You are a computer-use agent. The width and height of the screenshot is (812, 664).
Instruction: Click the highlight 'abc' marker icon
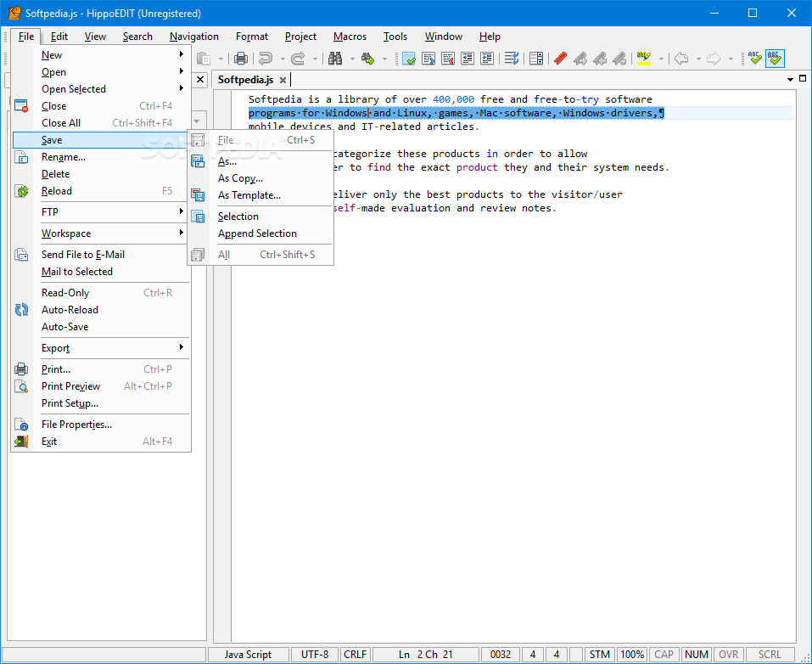[644, 59]
